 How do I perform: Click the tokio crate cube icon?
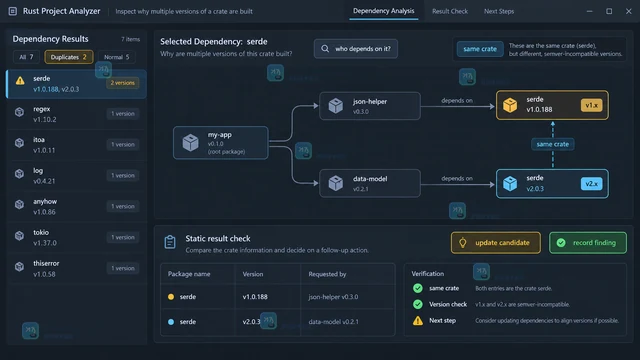click(19, 236)
